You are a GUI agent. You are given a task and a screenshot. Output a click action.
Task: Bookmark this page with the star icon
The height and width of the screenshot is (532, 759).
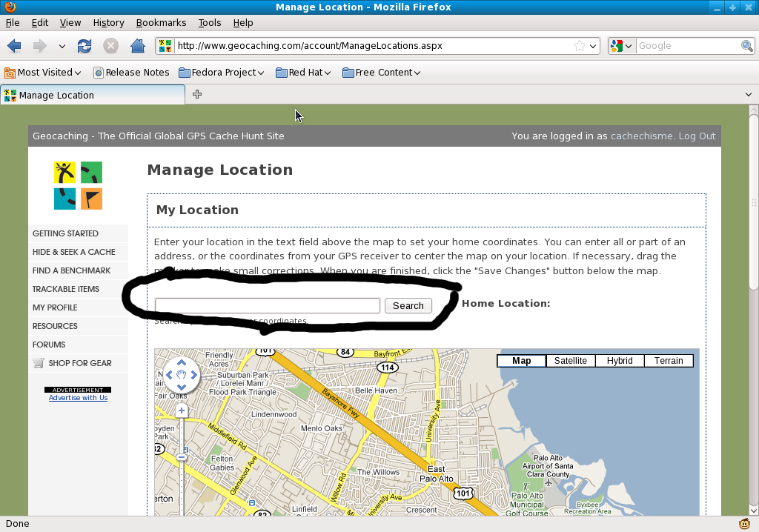point(579,46)
